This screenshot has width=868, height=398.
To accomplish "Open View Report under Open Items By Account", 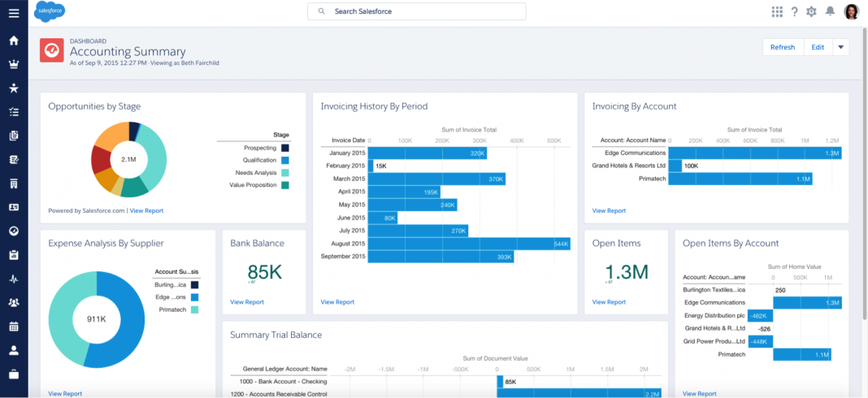I will (700, 394).
